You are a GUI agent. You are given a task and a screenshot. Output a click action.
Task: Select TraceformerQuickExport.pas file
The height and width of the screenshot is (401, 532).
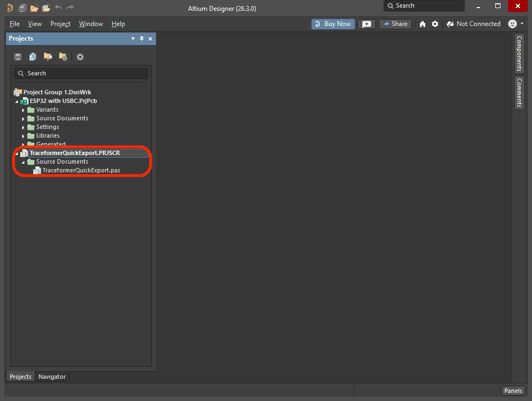[81, 170]
